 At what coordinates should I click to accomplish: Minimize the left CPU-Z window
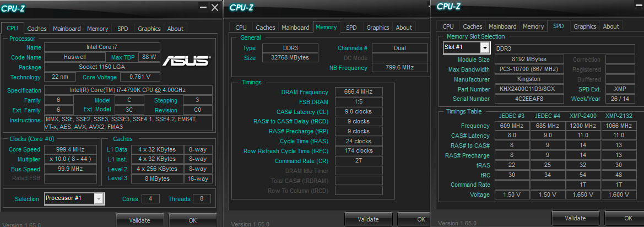click(203, 7)
